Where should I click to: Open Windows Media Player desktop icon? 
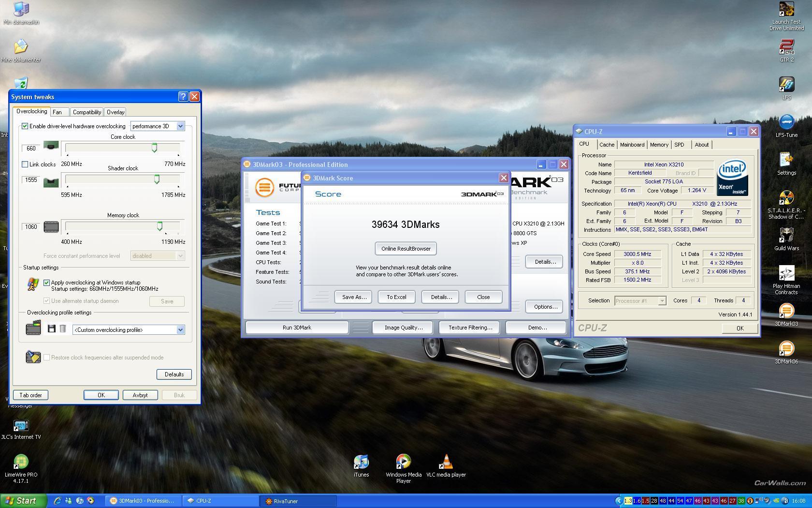404,469
